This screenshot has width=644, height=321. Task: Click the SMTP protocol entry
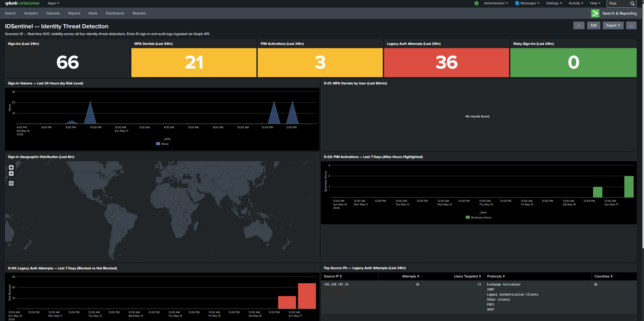click(x=490, y=310)
